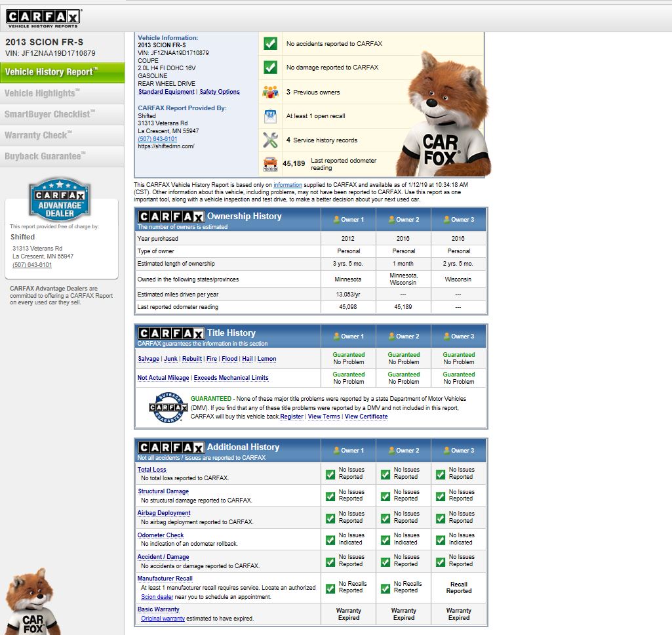Click the Flood title link
This screenshot has width=672, height=635.
click(x=229, y=359)
